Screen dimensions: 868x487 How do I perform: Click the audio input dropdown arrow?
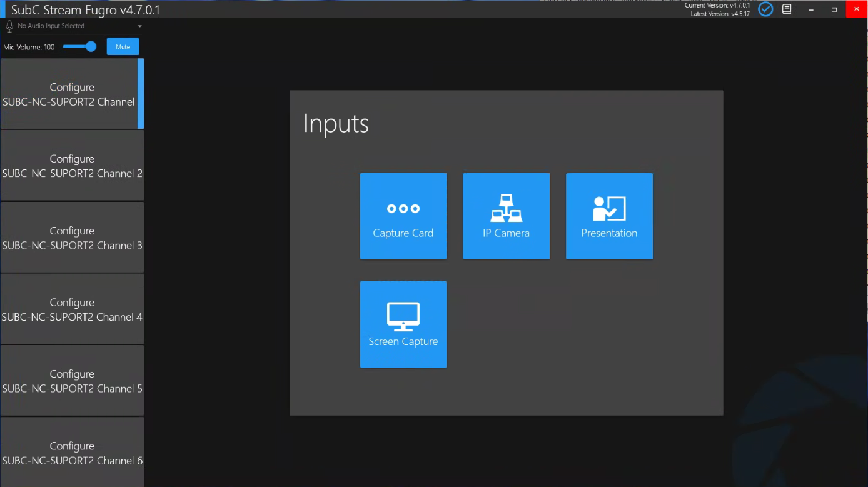point(139,26)
